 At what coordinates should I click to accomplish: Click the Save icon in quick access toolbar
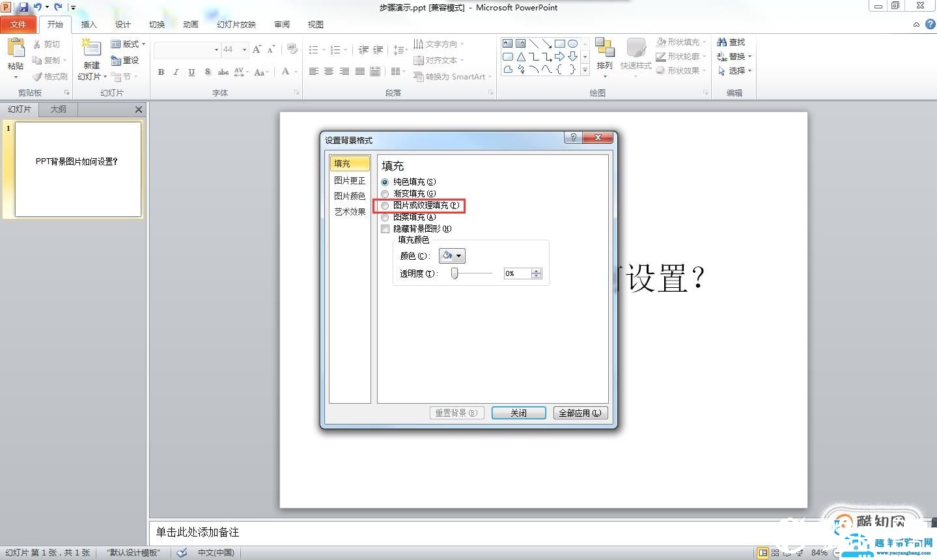[23, 7]
